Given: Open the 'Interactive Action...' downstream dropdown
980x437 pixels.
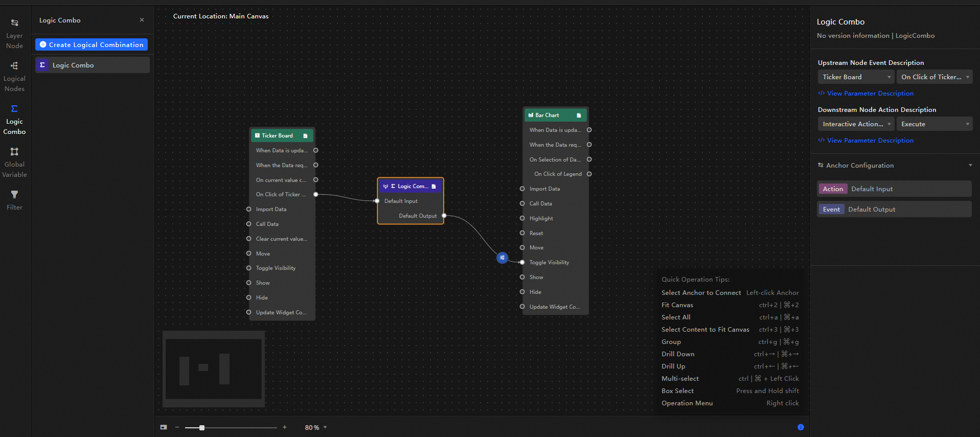Looking at the screenshot, I should 856,124.
